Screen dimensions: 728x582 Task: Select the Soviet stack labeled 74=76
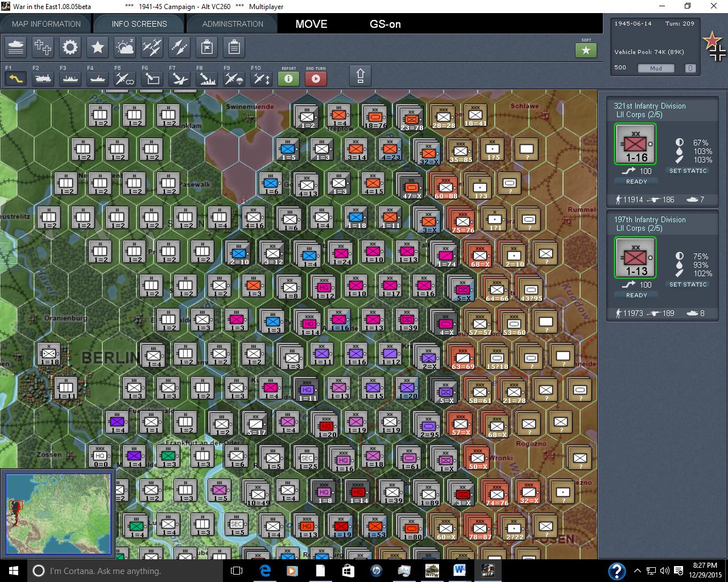click(x=496, y=493)
